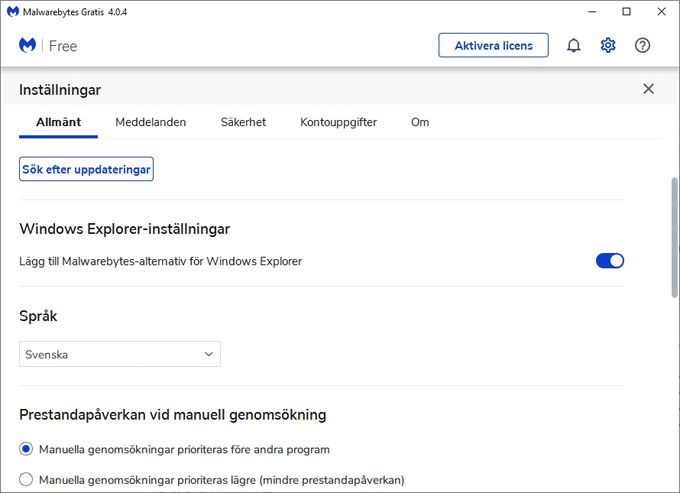Open the Svenska language dropdown

click(x=120, y=354)
